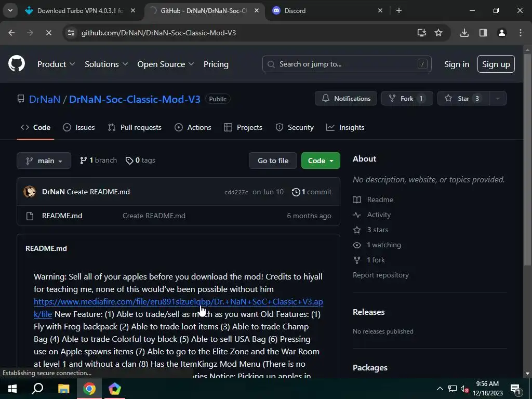This screenshot has width=532, height=399.
Task: Expand the Product dropdown menu
Action: 56,64
